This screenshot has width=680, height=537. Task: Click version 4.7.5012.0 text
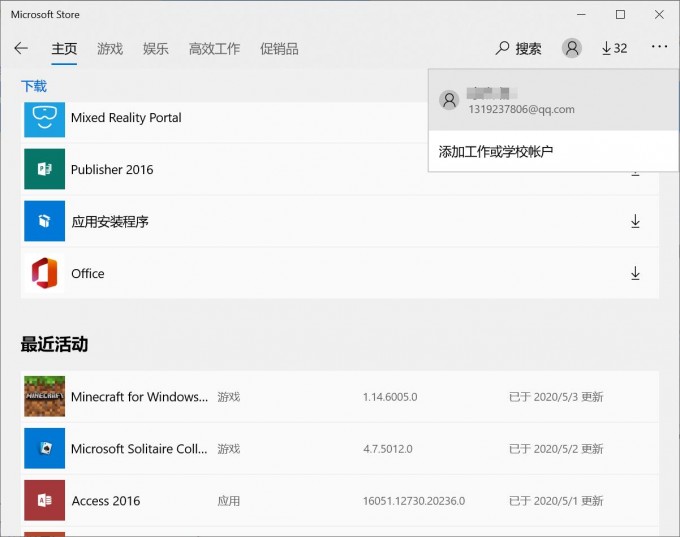(x=388, y=449)
